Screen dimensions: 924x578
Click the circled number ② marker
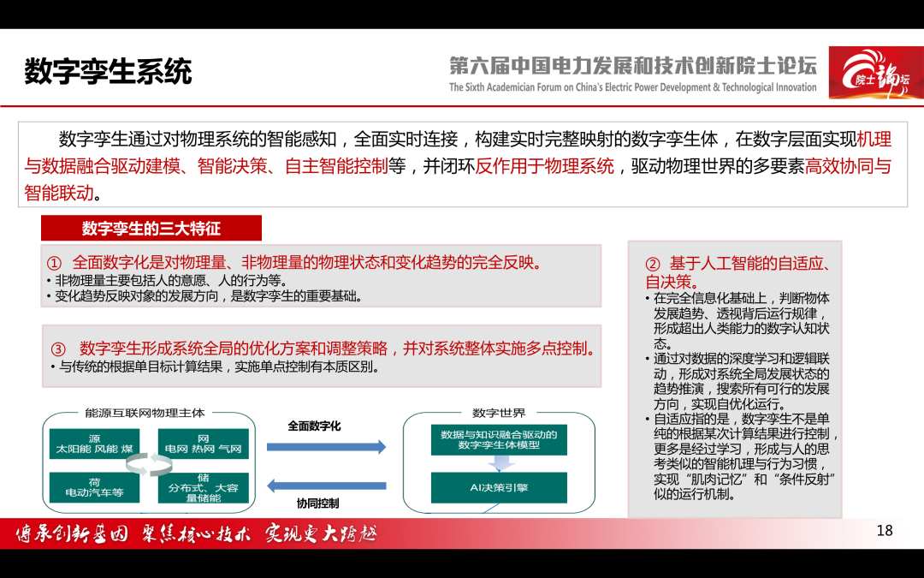(x=652, y=265)
